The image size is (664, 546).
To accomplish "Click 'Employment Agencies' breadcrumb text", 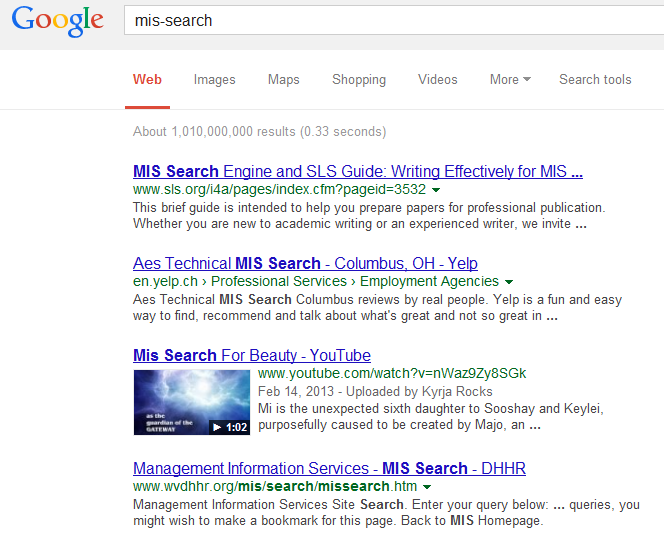I will pos(429,281).
